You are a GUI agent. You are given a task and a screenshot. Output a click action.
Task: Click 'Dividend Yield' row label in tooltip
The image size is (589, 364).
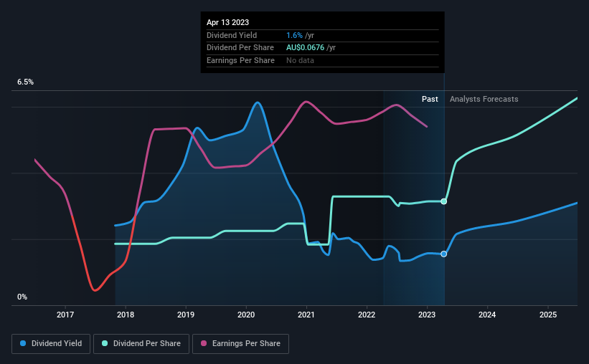tap(232, 35)
